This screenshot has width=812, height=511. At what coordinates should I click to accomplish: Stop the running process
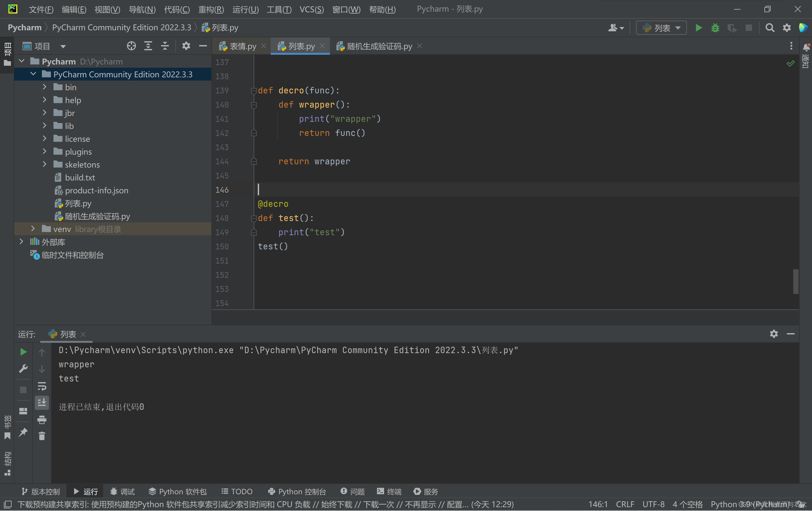(x=749, y=28)
